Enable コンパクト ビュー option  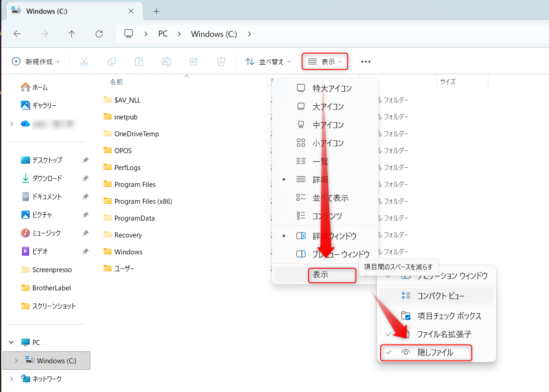coord(436,296)
